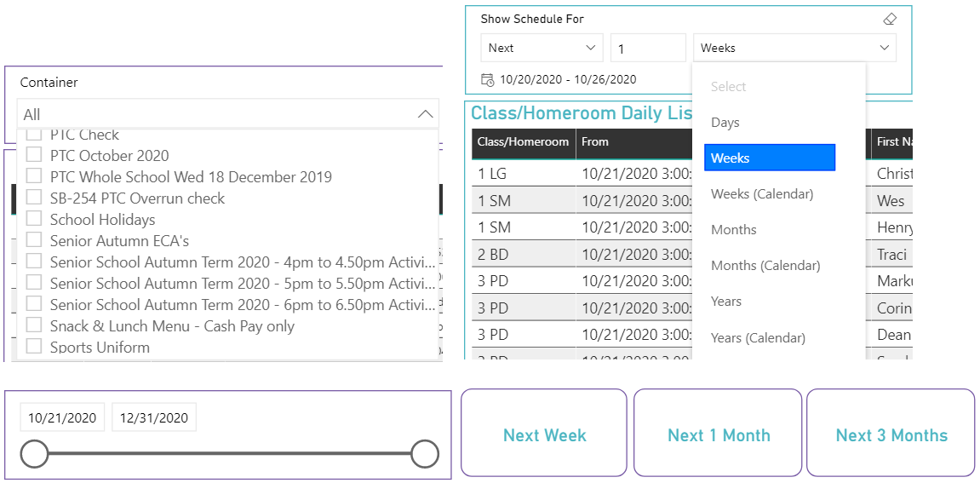The height and width of the screenshot is (483, 980).
Task: Click the Dean first name cell
Action: point(891,335)
